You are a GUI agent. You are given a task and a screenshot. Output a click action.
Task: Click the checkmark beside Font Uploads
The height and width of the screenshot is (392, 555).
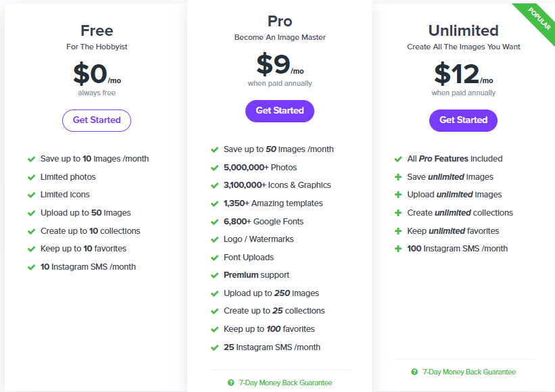214,257
